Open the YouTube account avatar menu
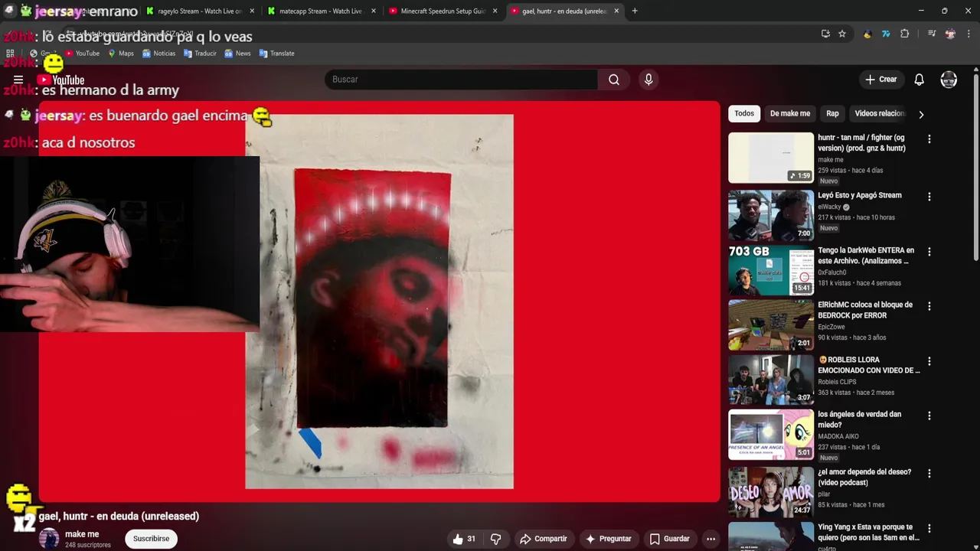980x551 pixels. (949, 80)
